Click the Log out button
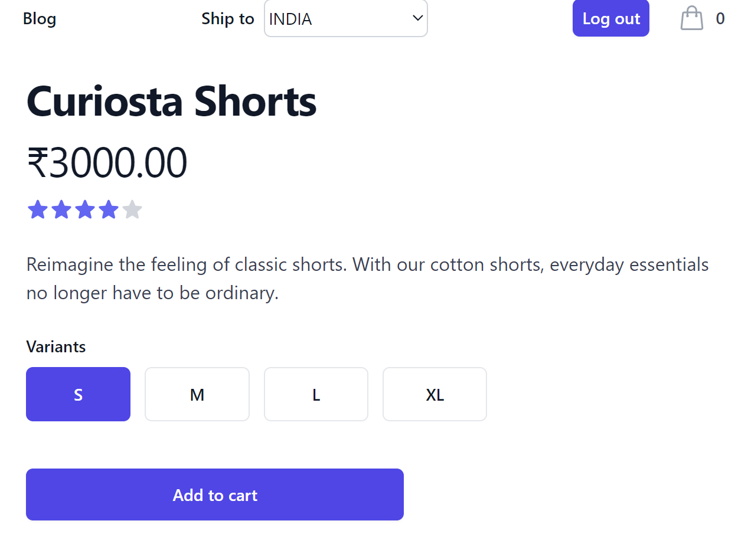This screenshot has width=748, height=560. tap(610, 18)
